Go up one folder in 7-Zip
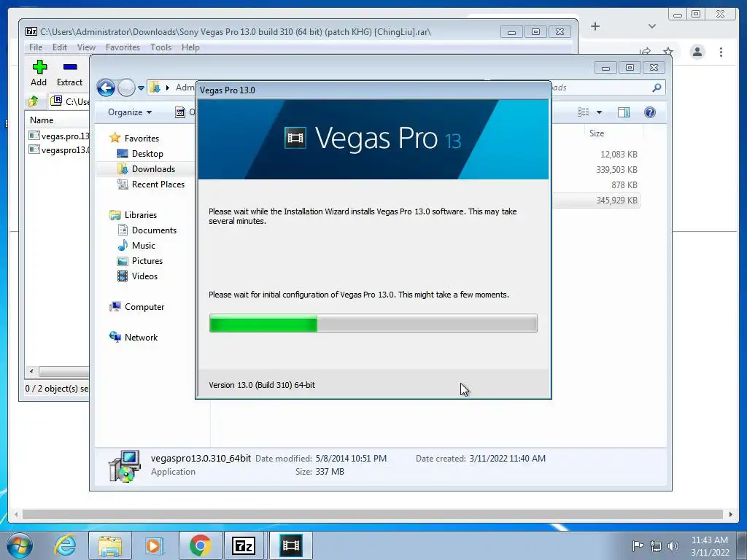This screenshot has width=747, height=560. click(x=34, y=101)
